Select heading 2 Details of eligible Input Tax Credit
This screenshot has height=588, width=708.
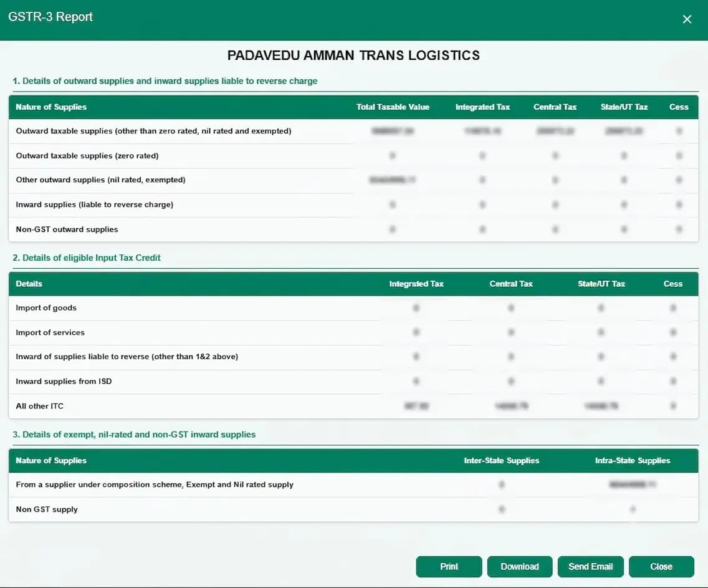point(87,258)
